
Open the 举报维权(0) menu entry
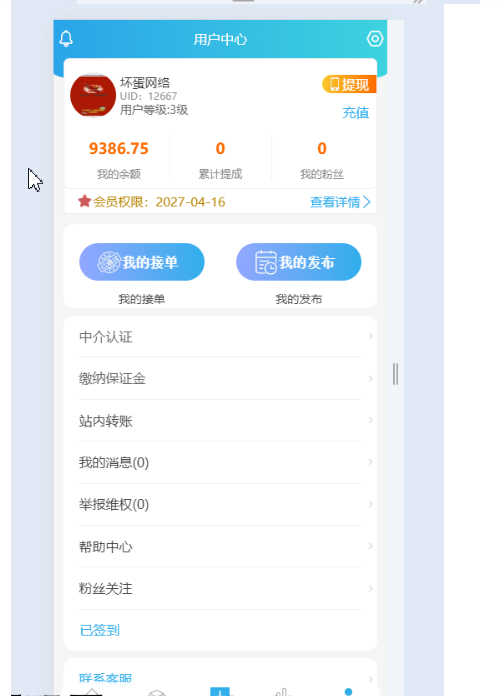coord(220,505)
